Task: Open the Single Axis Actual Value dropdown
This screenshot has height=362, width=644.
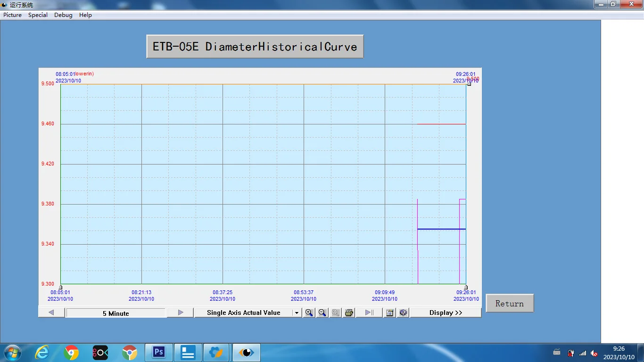Action: [x=296, y=313]
